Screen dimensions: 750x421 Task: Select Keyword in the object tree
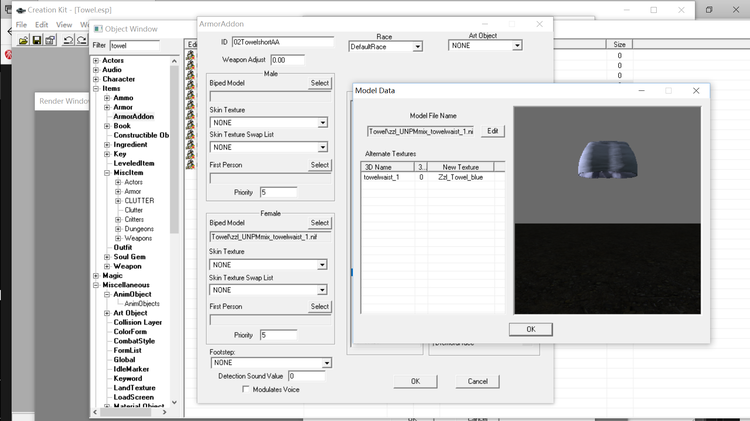(x=127, y=378)
